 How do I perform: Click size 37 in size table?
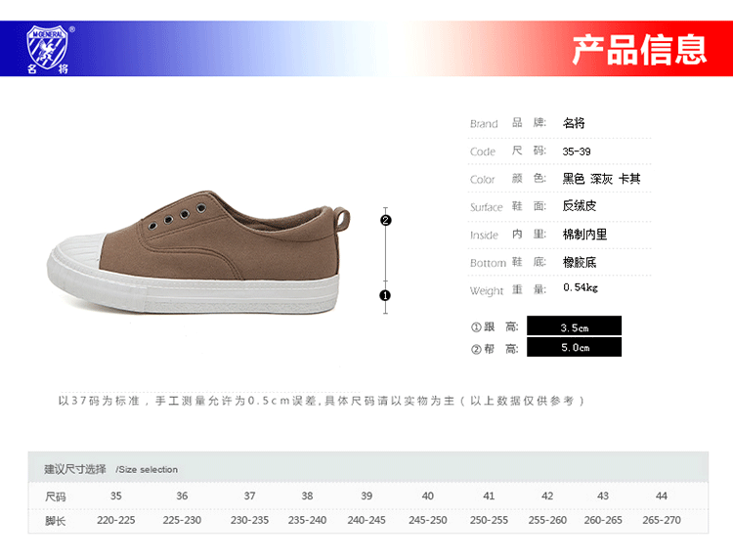tap(249, 495)
